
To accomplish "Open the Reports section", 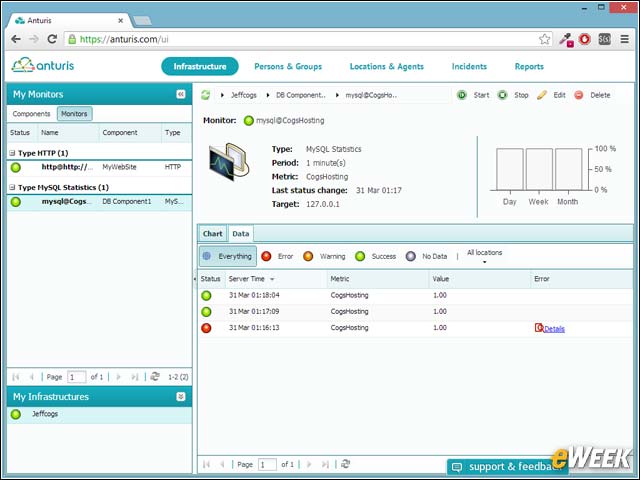I will click(x=529, y=66).
